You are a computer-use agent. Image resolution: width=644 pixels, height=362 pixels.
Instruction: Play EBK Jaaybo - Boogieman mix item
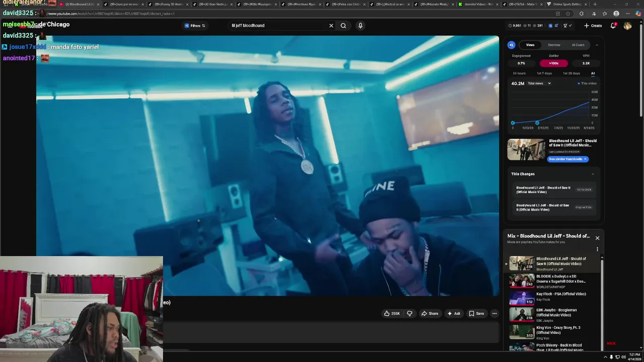point(552,314)
